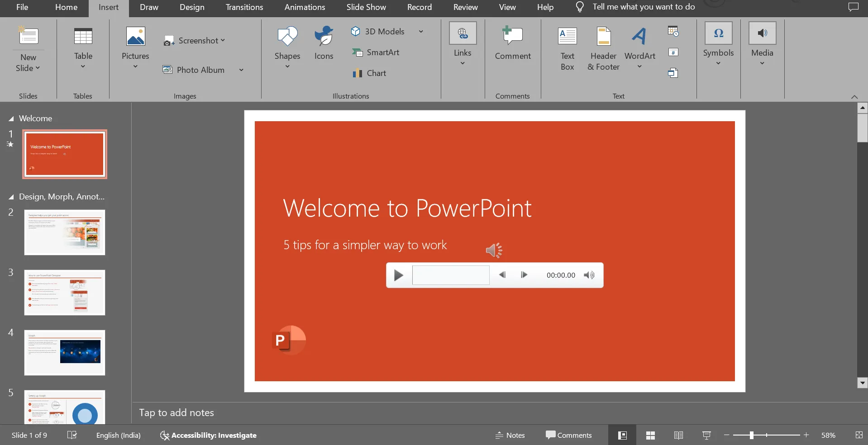Image resolution: width=868 pixels, height=445 pixels.
Task: Switch to the Home tab
Action: click(x=66, y=7)
